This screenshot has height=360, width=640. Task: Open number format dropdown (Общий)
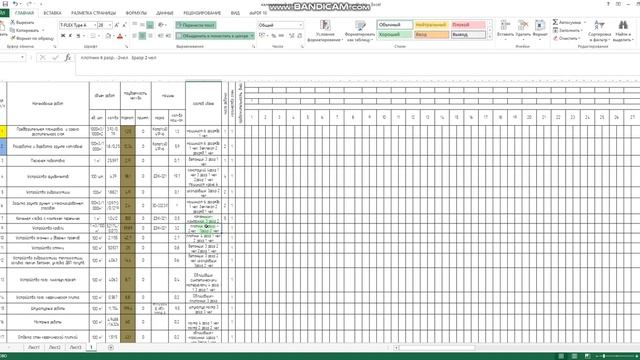[301, 25]
